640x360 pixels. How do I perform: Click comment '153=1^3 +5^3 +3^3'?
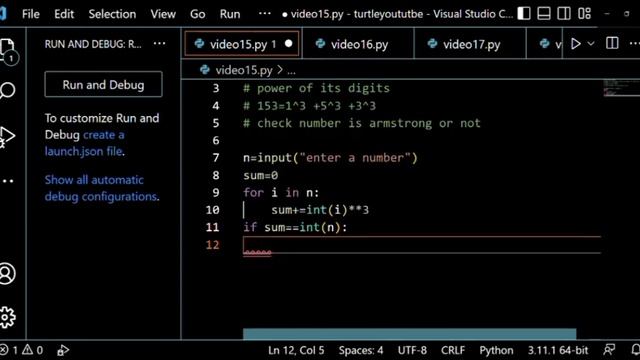[x=309, y=106]
